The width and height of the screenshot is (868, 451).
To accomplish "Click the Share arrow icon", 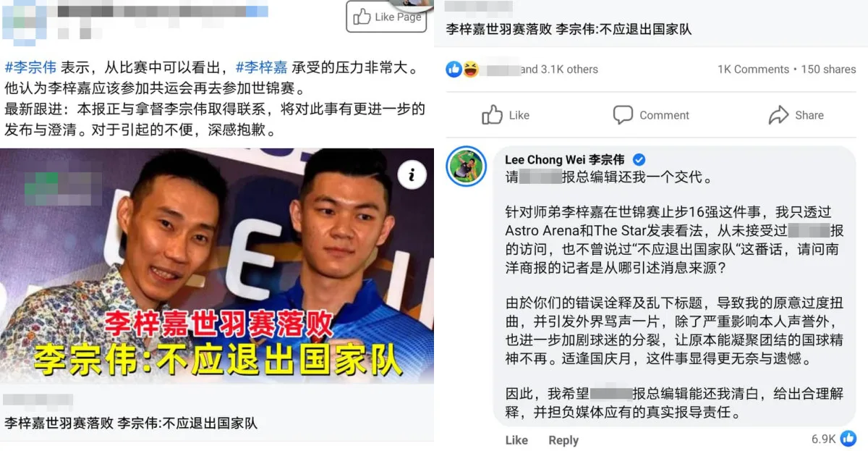I will [x=778, y=115].
